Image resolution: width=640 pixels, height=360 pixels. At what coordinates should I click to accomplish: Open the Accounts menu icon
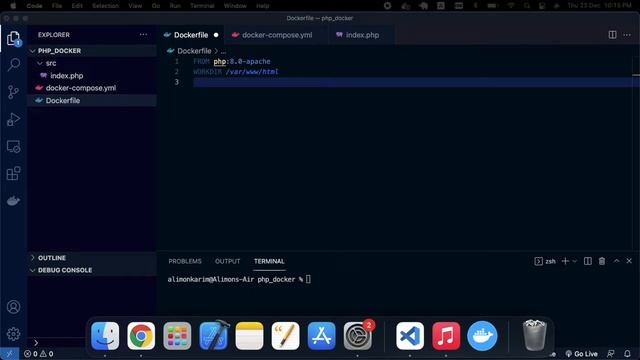13,307
